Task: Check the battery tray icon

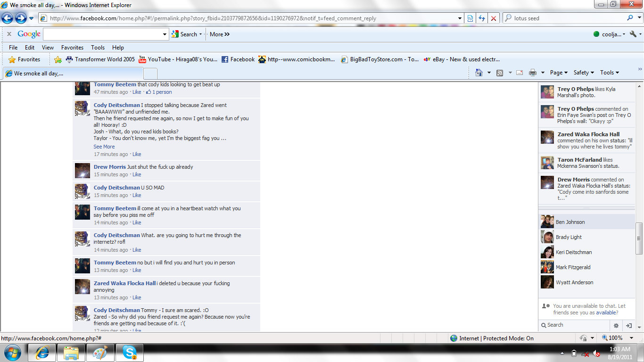Action: 574,353
